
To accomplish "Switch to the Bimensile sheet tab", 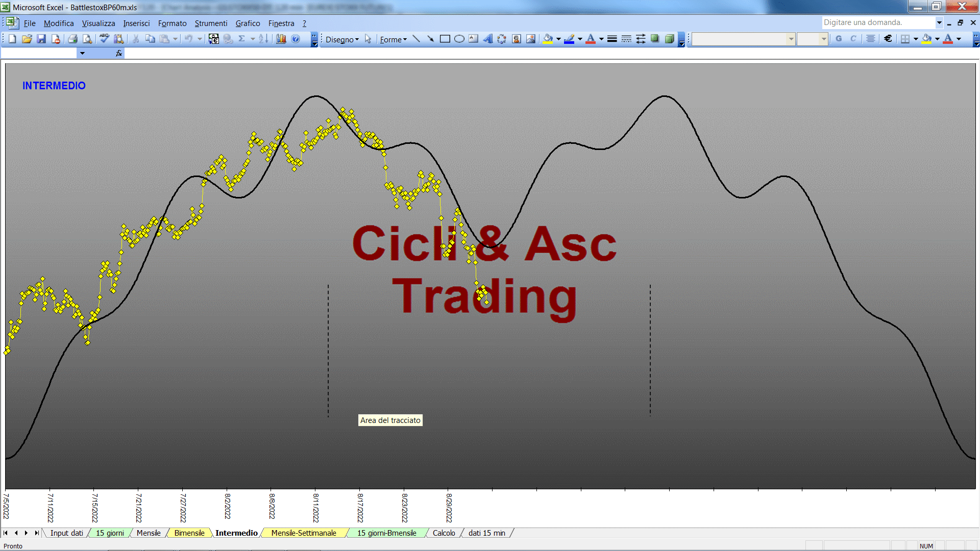I will point(189,533).
